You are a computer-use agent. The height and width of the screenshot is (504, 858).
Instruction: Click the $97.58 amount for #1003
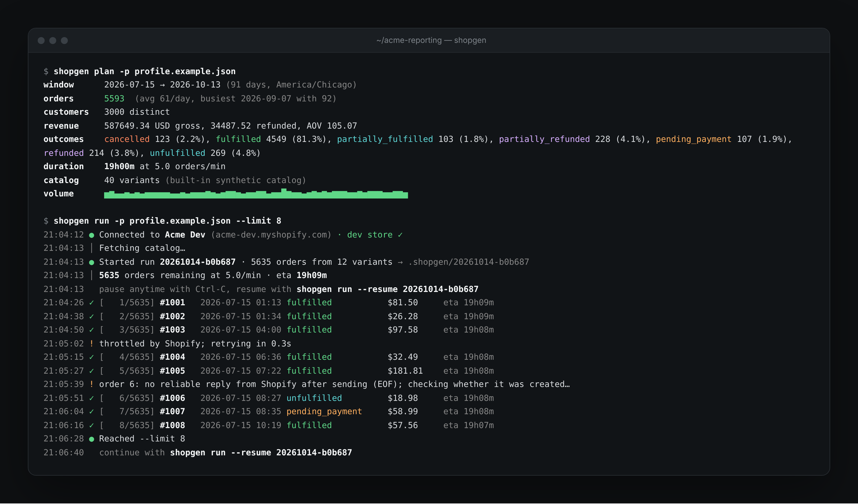[x=402, y=330]
